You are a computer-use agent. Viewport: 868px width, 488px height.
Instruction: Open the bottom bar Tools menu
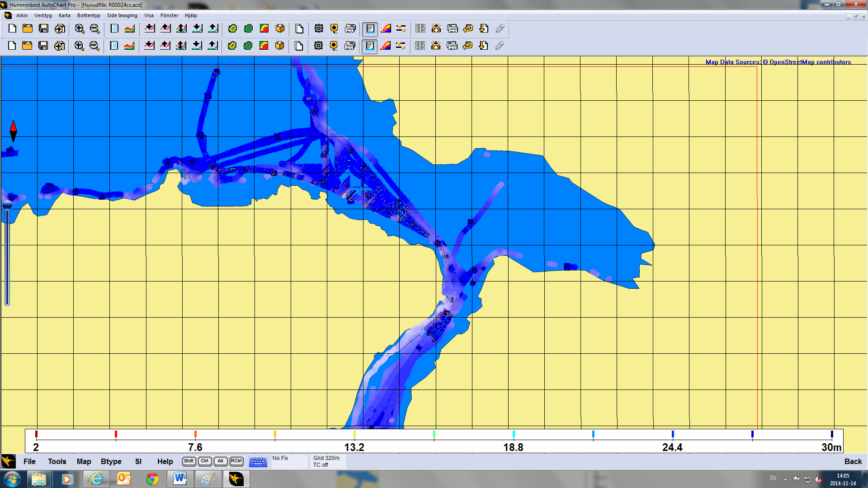click(57, 461)
